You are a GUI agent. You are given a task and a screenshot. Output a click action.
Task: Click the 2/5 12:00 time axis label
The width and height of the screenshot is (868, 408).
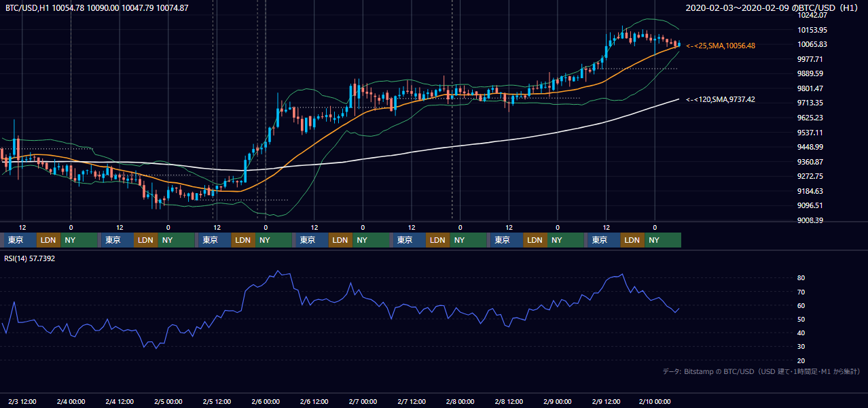[x=217, y=401]
